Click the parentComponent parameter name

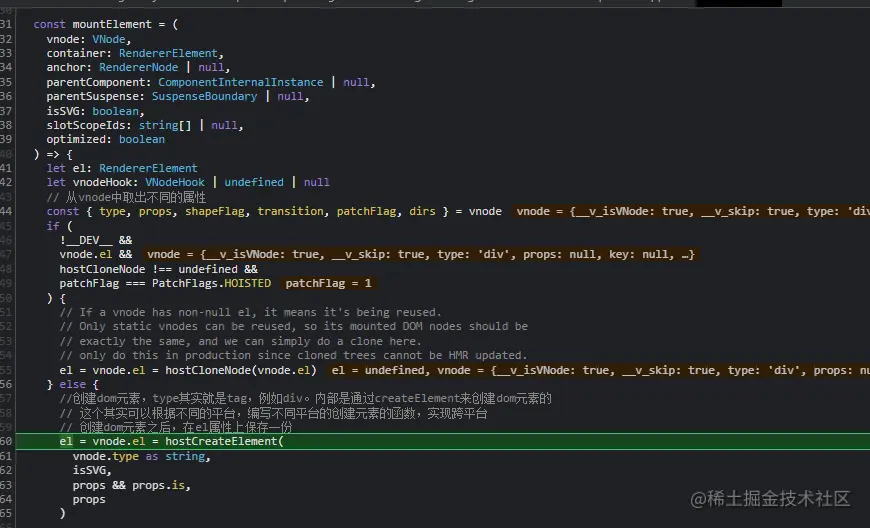coord(95,82)
